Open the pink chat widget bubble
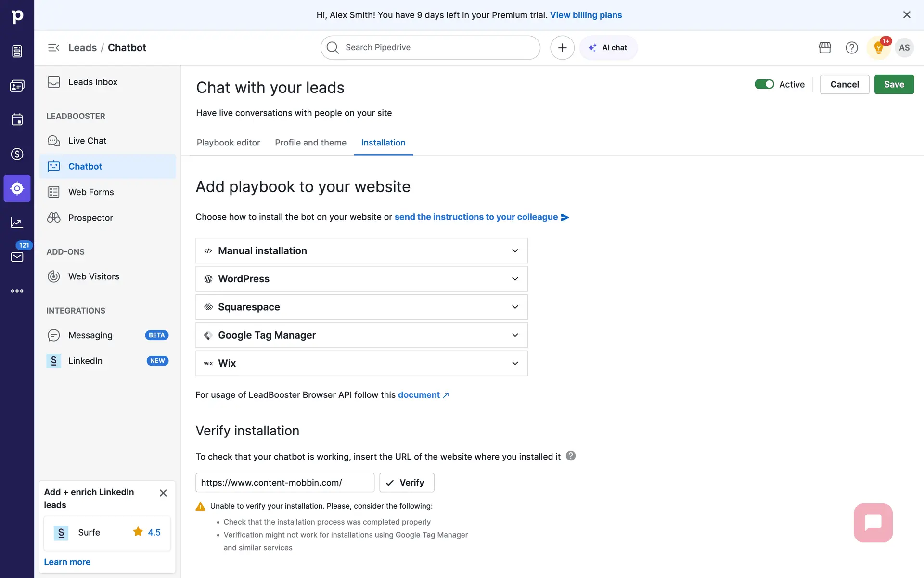 point(873,523)
